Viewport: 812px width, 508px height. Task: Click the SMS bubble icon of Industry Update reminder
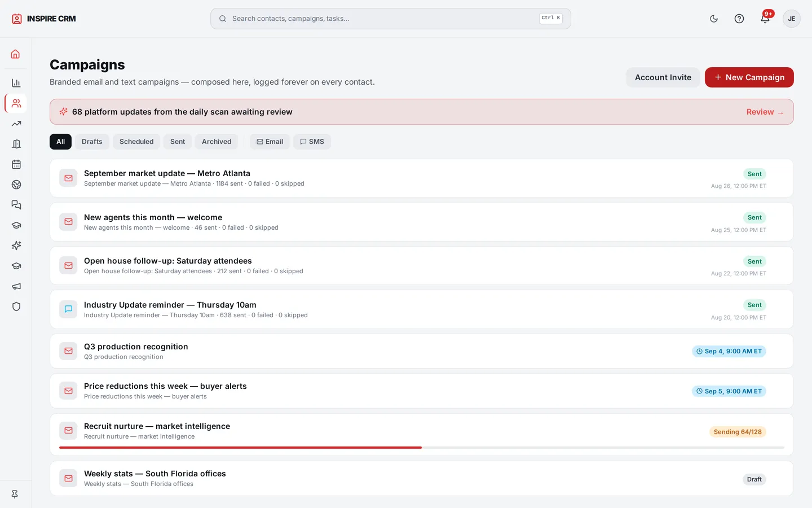(x=68, y=309)
